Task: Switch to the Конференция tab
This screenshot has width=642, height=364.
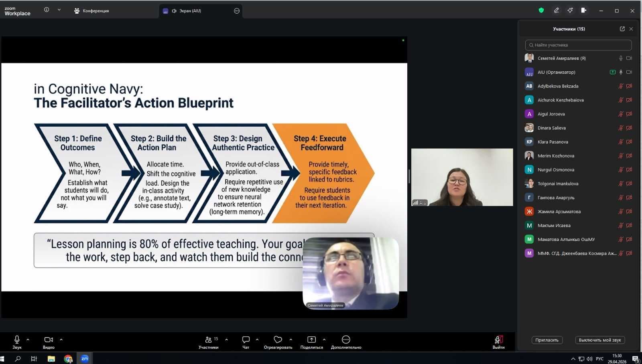Action: click(92, 11)
